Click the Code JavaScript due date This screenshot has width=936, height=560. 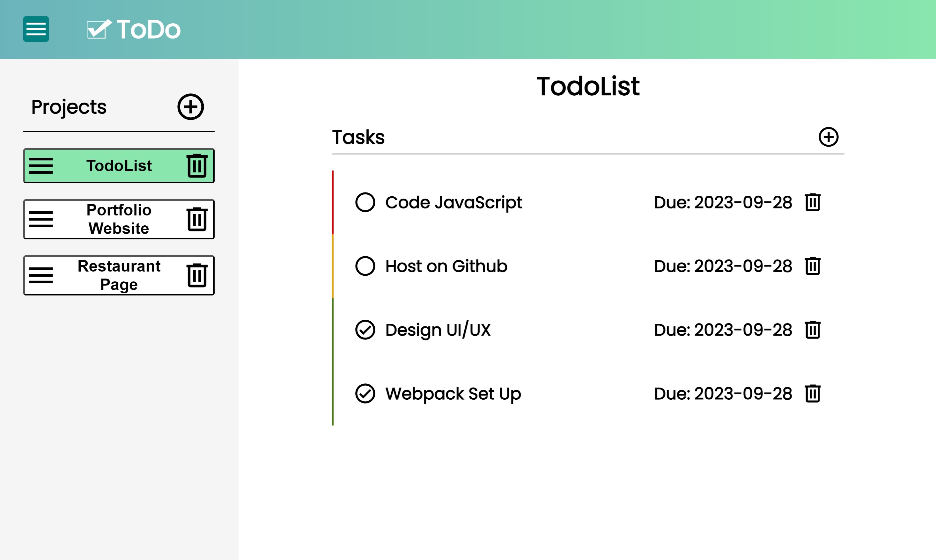pos(723,202)
